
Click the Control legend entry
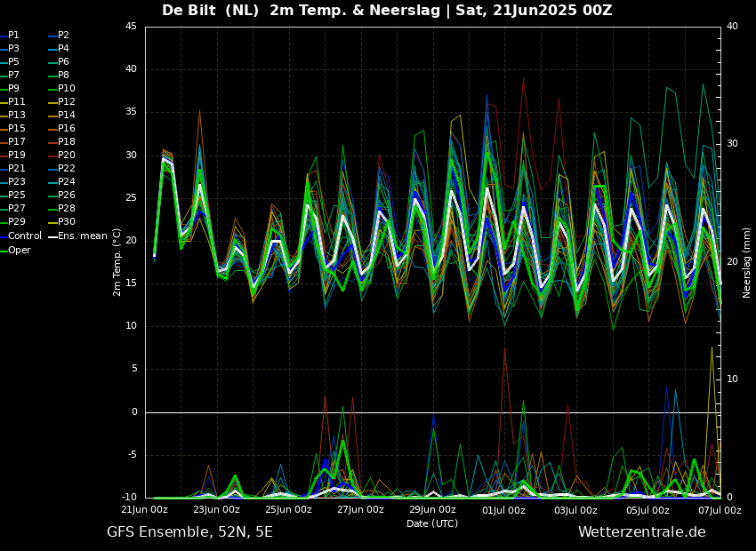[x=24, y=236]
